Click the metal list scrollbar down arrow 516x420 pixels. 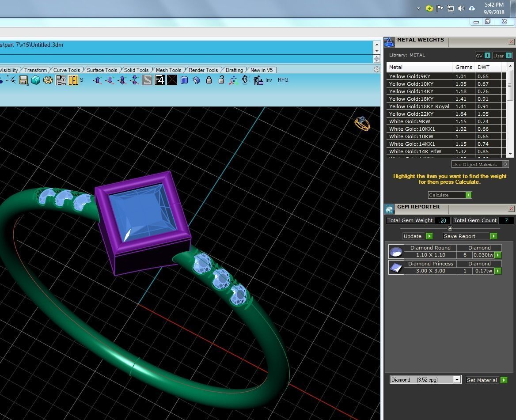pos(510,154)
